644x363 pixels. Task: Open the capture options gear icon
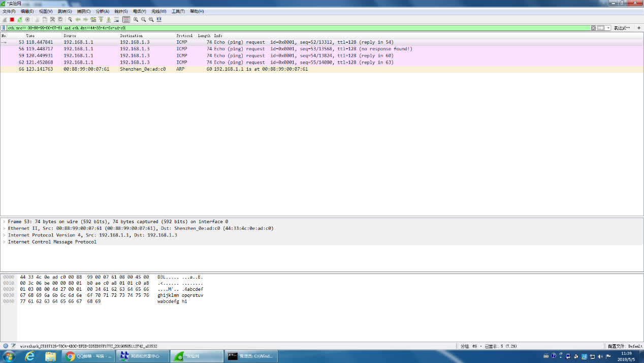[27, 19]
